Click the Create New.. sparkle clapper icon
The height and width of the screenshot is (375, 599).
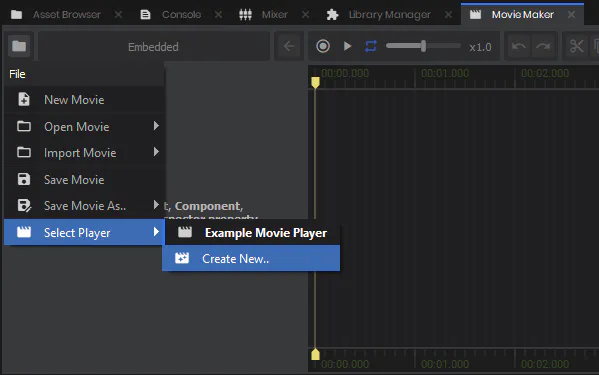click(x=182, y=258)
